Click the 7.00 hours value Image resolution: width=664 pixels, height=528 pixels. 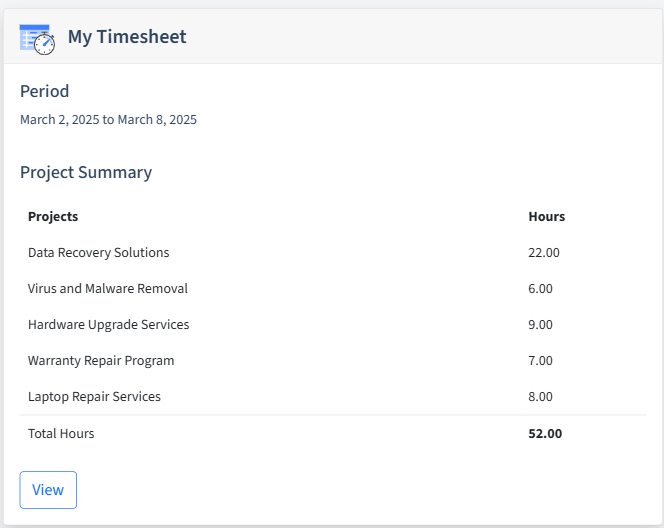point(540,361)
